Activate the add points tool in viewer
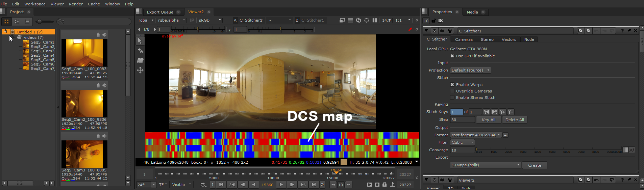Image resolution: width=644 pixels, height=190 pixels. 140,51
